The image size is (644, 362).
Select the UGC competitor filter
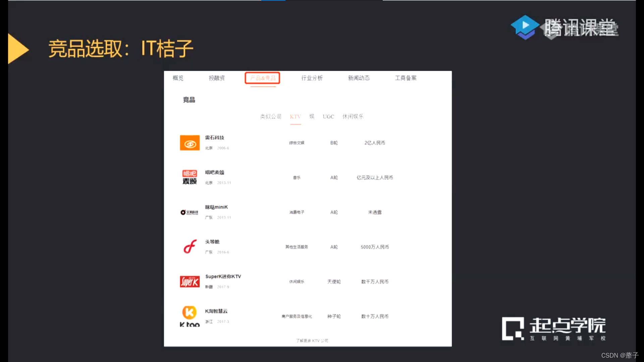(328, 117)
